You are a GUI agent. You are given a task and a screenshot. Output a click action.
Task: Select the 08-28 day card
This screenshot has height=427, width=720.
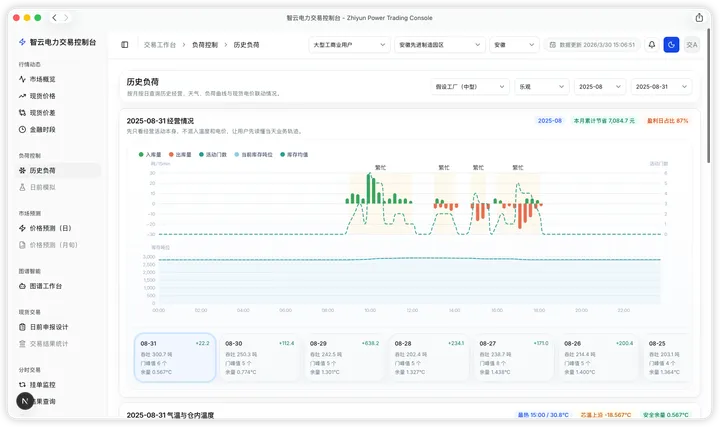[429, 358]
